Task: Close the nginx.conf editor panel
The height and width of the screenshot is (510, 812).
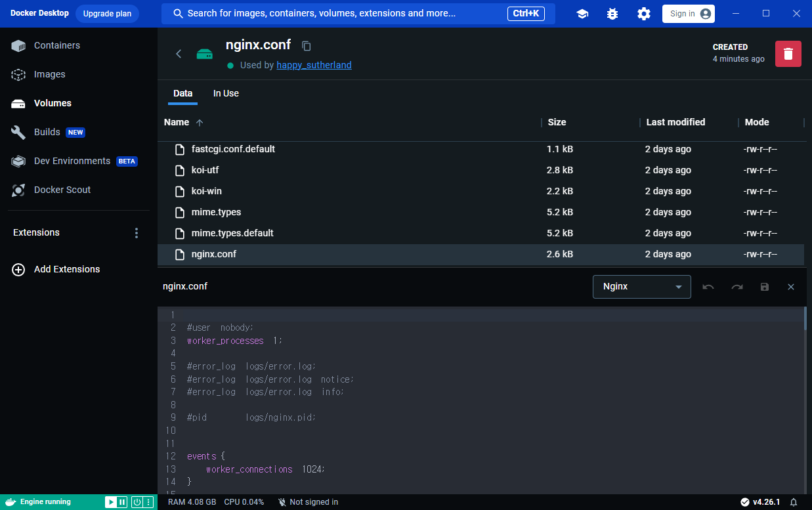Action: click(791, 287)
